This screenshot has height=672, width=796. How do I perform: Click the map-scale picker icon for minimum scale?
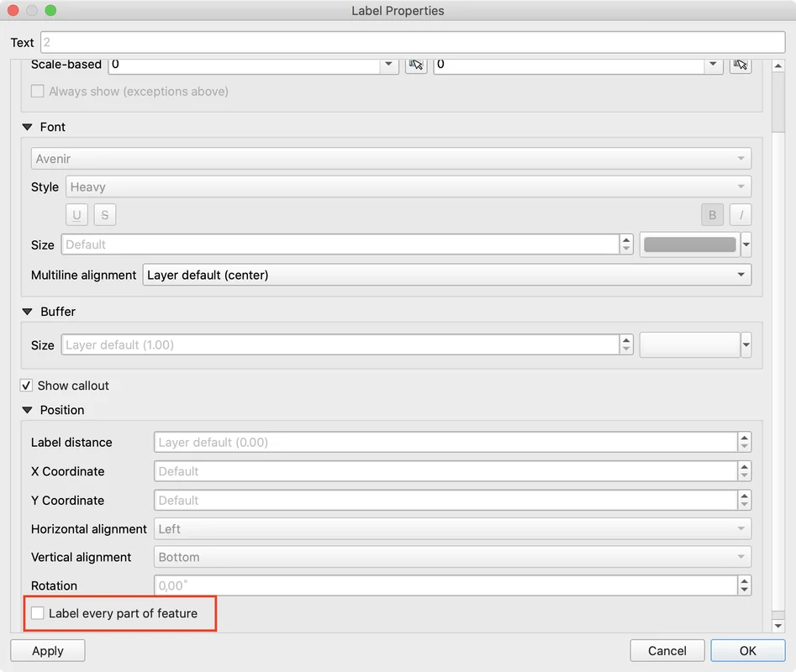click(x=415, y=65)
